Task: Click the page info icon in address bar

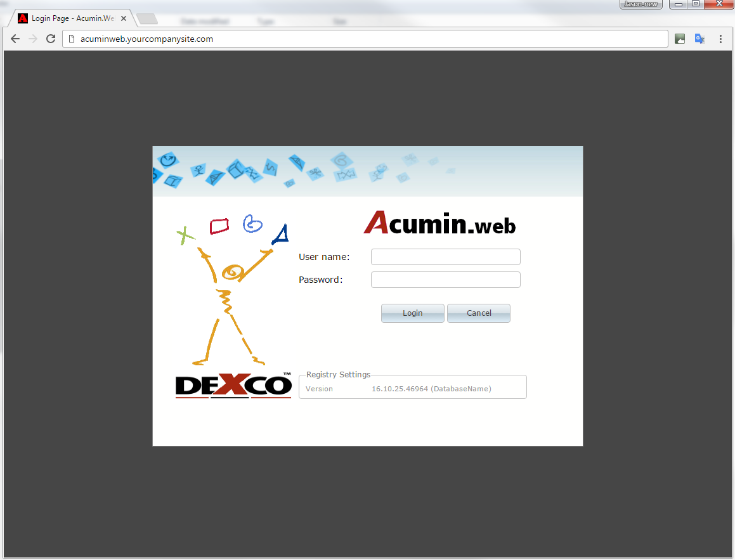Action: coord(72,39)
